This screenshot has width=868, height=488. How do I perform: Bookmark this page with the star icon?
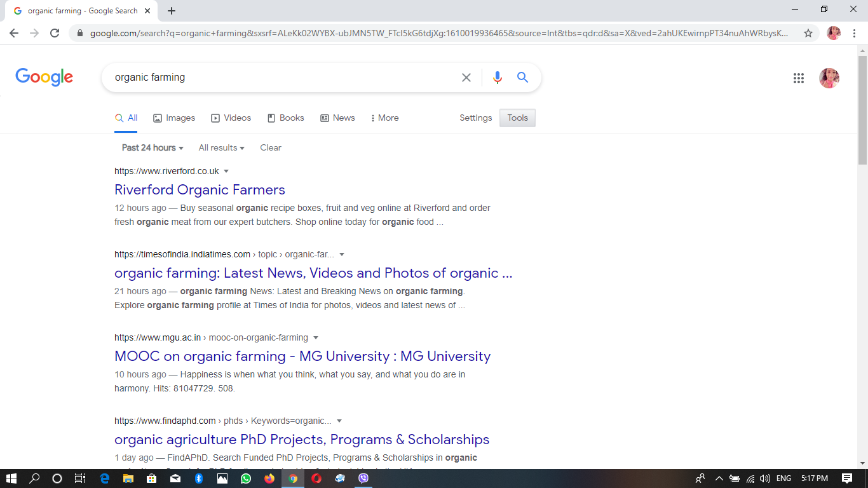point(808,33)
